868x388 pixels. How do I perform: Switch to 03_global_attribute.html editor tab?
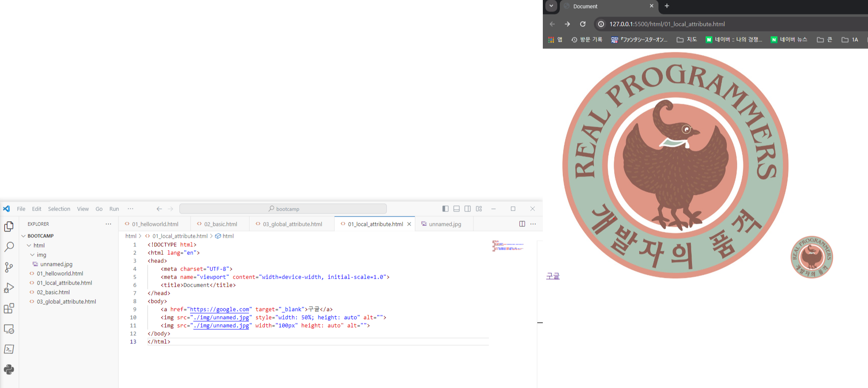click(292, 224)
